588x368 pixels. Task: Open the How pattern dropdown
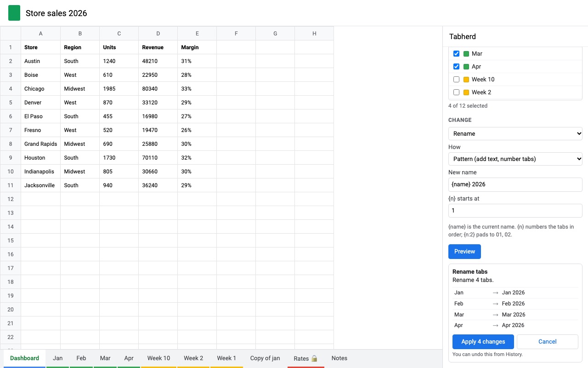pos(515,159)
